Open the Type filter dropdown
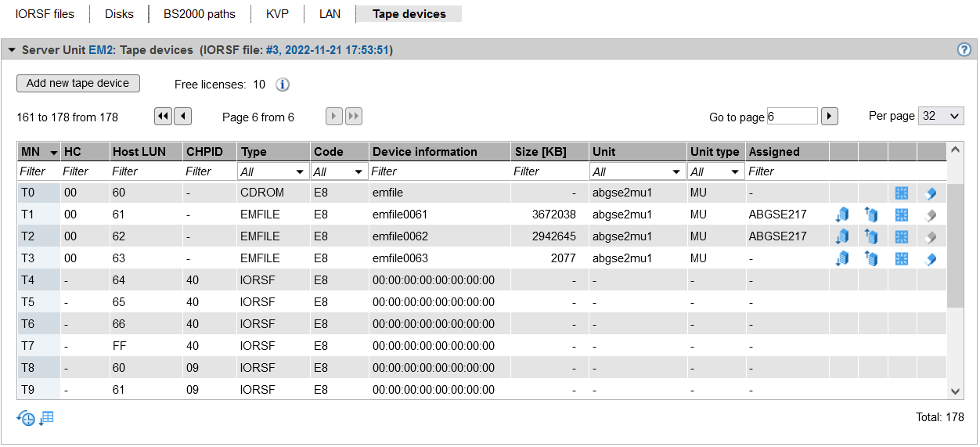The width and height of the screenshot is (980, 447). [272, 171]
